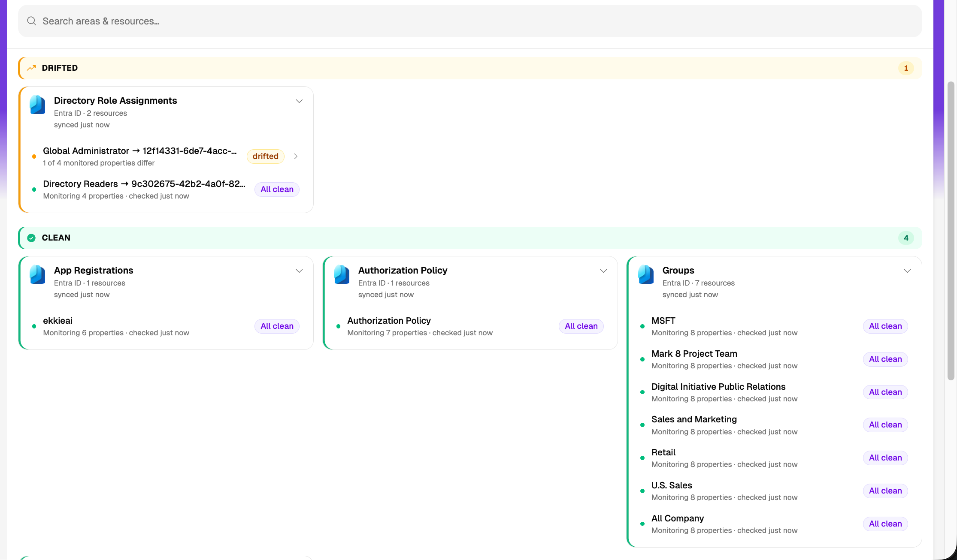Viewport: 957px width, 560px height.
Task: Click green status dot for Sales and Marketing
Action: (642, 425)
